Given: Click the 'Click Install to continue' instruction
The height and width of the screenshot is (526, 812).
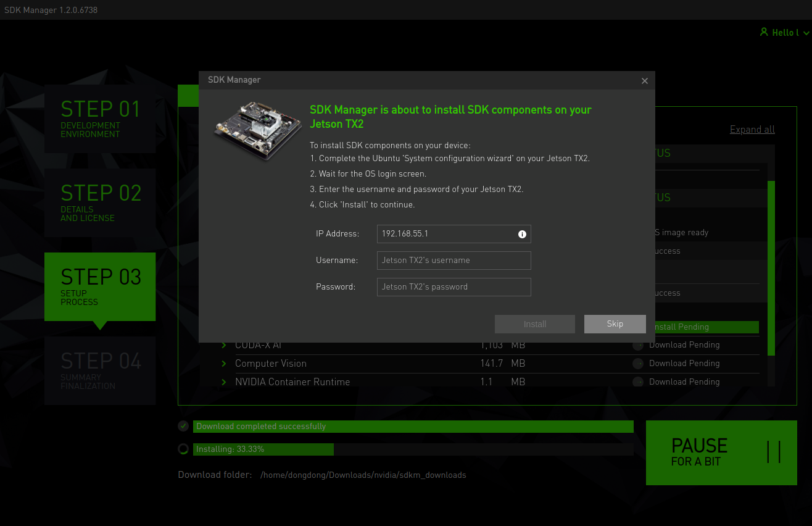Looking at the screenshot, I should pyautogui.click(x=362, y=205).
